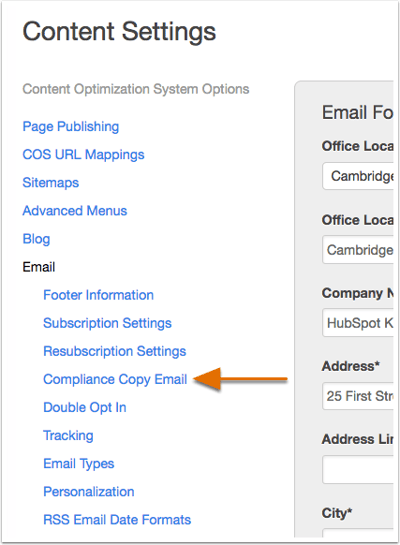Screen dimensions: 400x545
Task: Click the empty Address Line 2 field
Action: (358, 470)
